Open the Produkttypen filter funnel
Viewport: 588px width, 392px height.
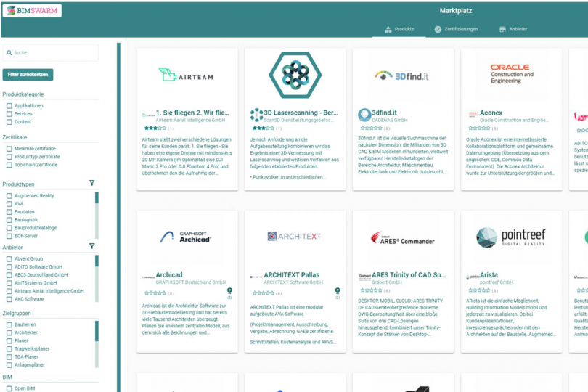point(91,184)
